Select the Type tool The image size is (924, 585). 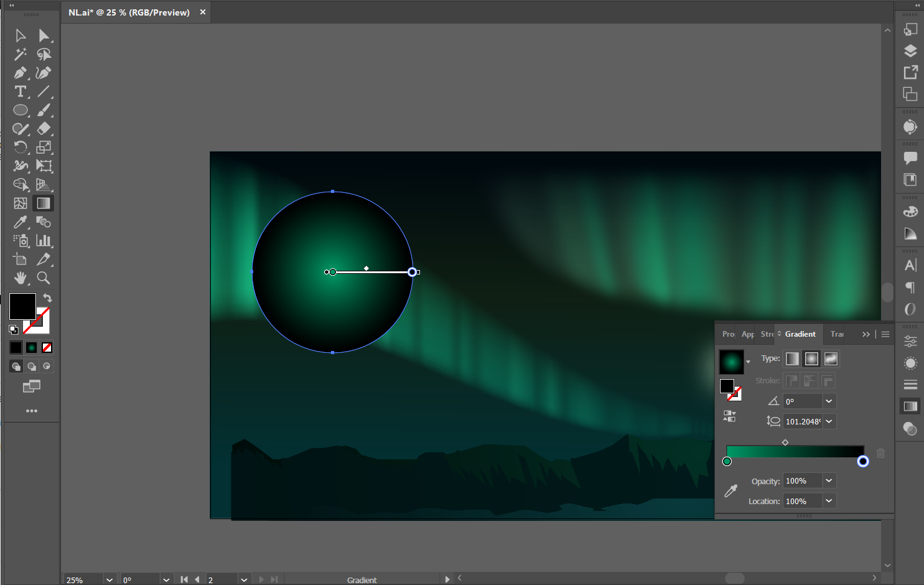20,91
